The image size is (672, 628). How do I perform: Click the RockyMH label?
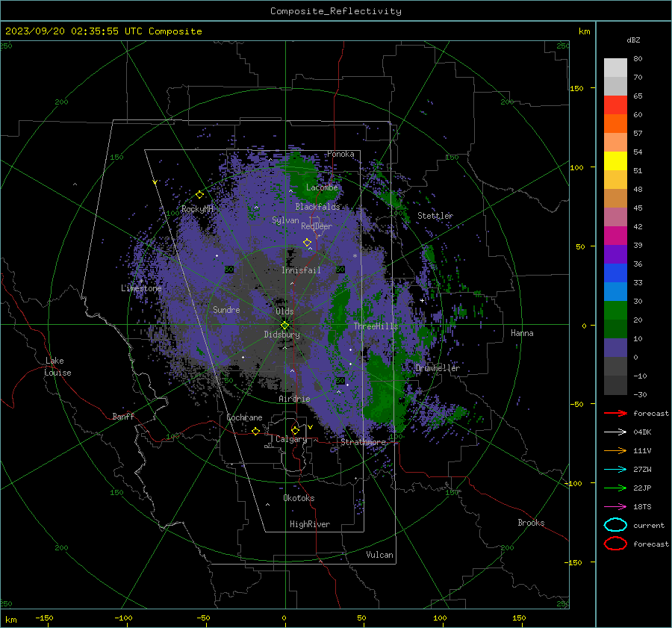coord(197,209)
